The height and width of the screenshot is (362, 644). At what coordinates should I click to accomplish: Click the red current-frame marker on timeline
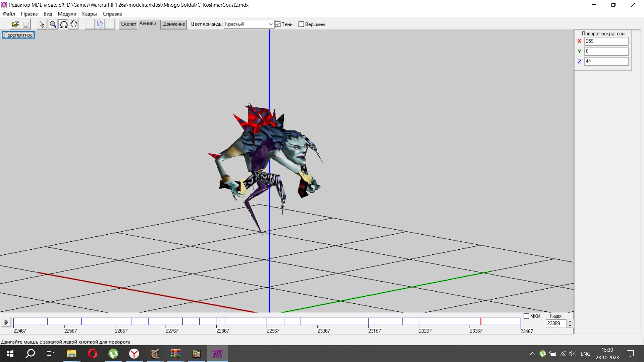tap(481, 321)
